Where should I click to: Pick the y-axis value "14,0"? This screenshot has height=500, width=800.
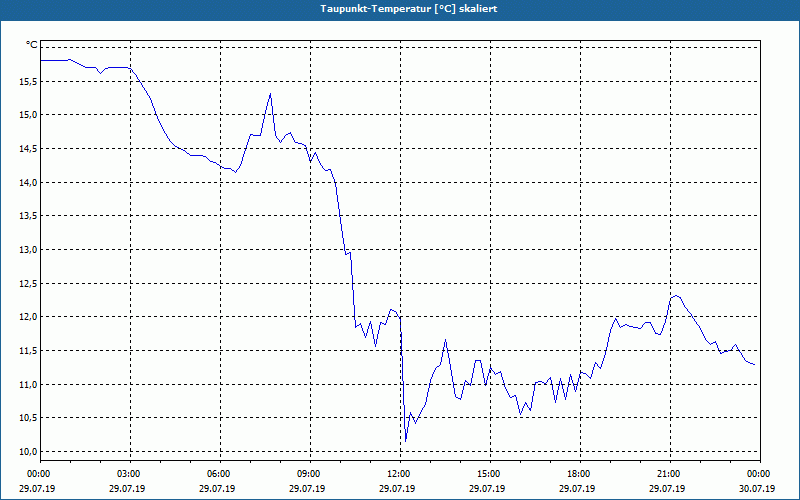click(x=30, y=182)
